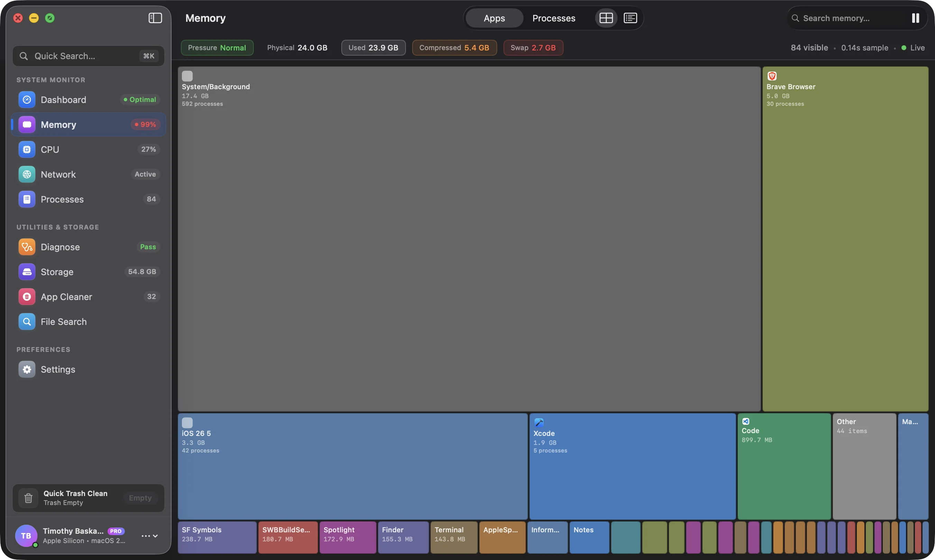Select the Spotlight magenta tile
The height and width of the screenshot is (560, 935).
pyautogui.click(x=348, y=538)
